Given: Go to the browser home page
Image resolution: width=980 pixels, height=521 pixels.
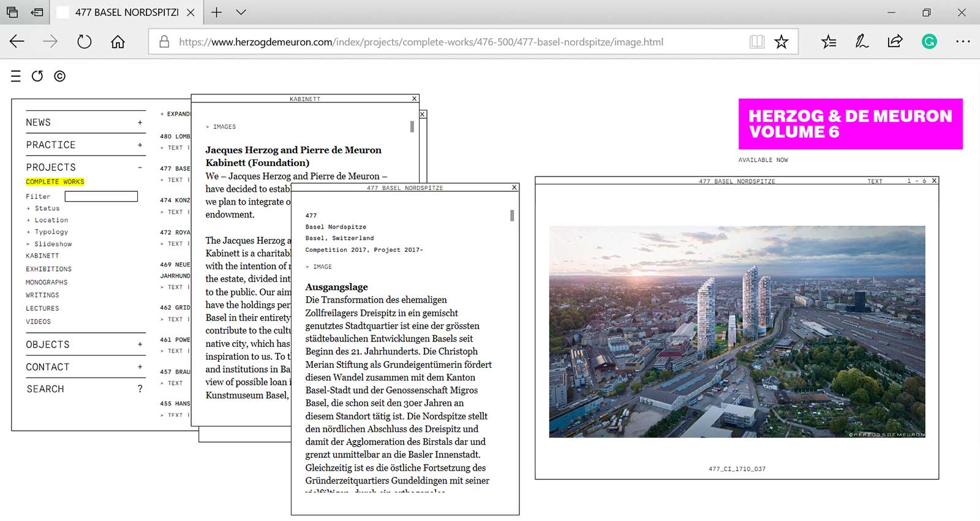Looking at the screenshot, I should [118, 42].
